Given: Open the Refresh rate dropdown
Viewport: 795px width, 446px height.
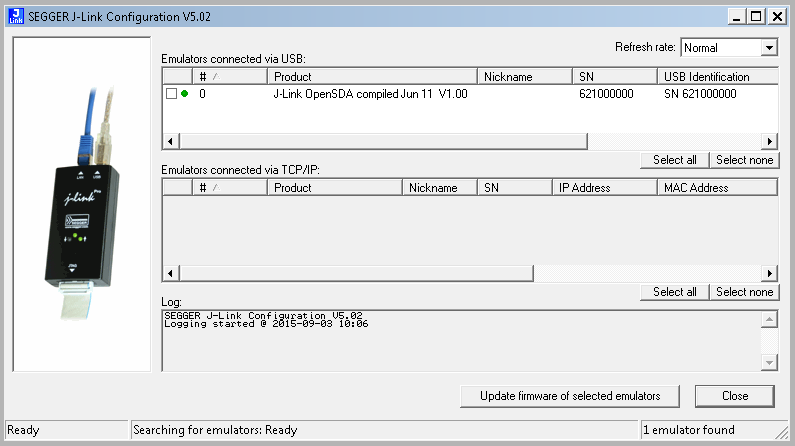Looking at the screenshot, I should tap(769, 48).
